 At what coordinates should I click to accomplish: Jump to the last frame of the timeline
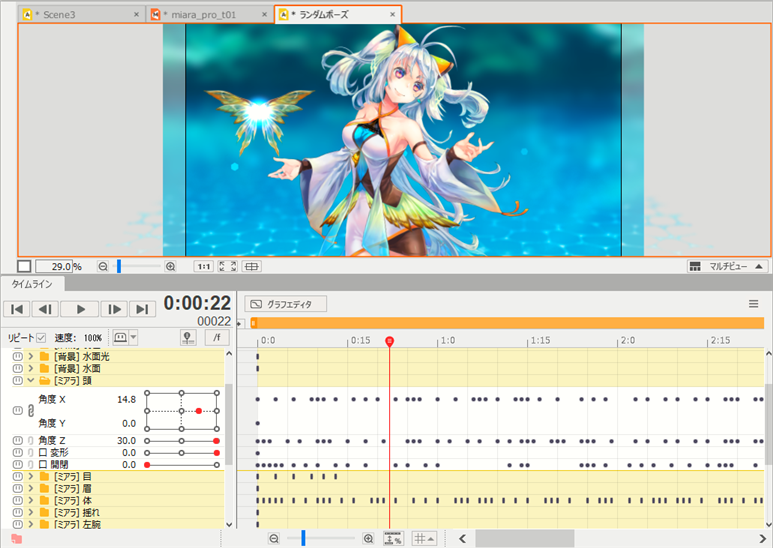tap(142, 309)
